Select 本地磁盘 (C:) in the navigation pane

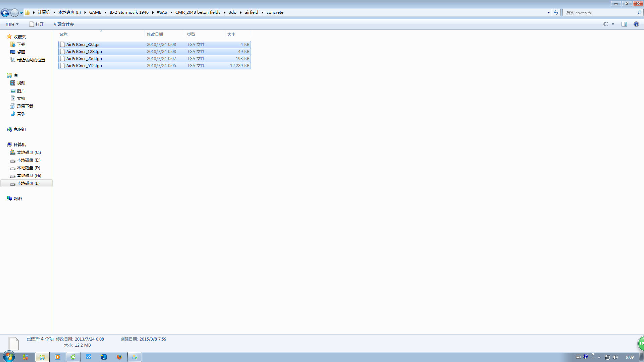(x=29, y=153)
